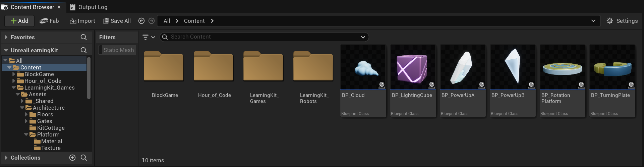Collapse the Platform tree folder
The image size is (644, 167).
click(x=26, y=134)
